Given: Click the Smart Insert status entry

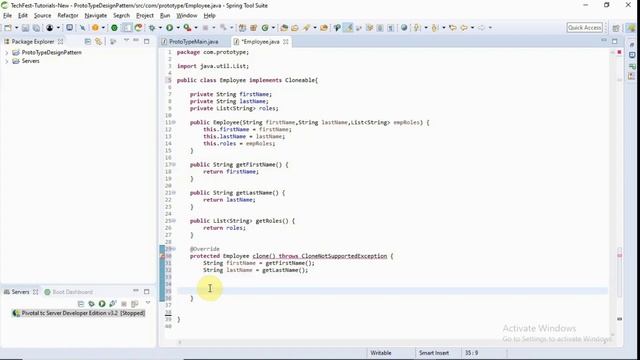Looking at the screenshot, I should [x=433, y=353].
